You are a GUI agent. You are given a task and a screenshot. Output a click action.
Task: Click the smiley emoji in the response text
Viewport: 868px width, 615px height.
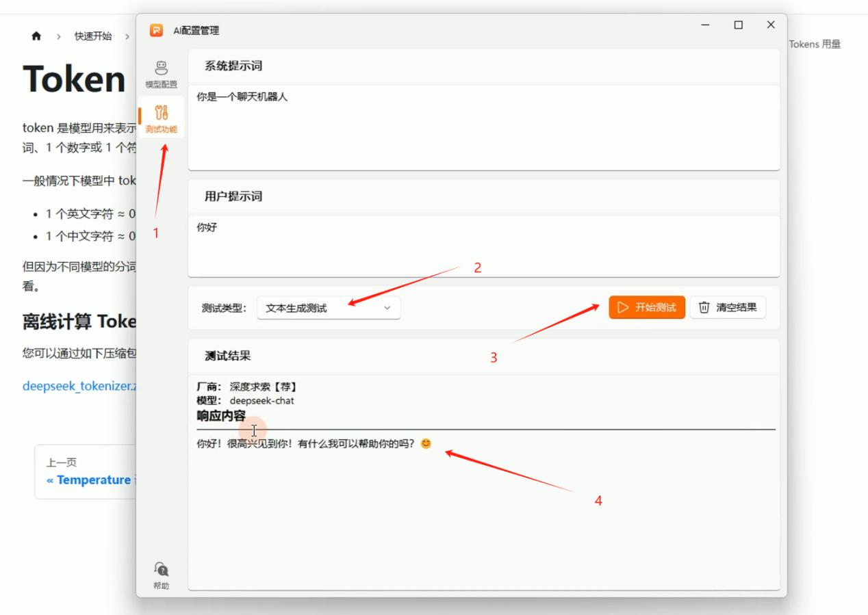(x=425, y=443)
